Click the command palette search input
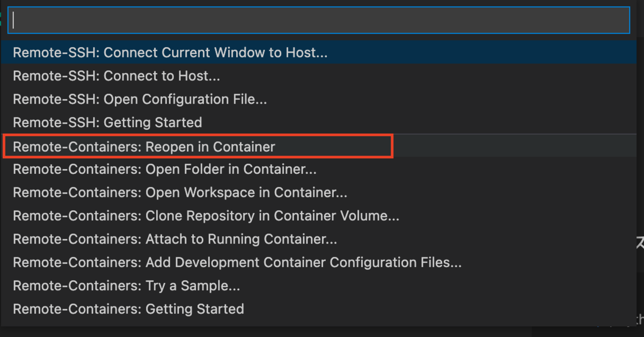644x337 pixels. pyautogui.click(x=318, y=20)
